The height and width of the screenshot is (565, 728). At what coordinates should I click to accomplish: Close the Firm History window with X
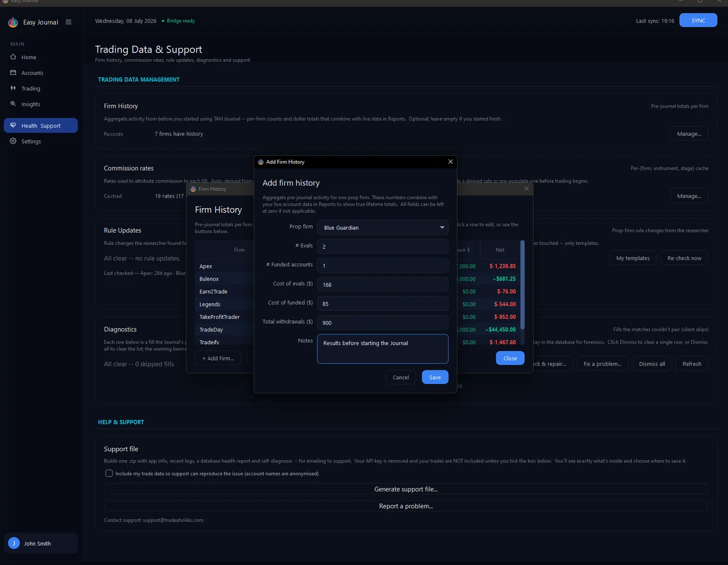tap(527, 189)
